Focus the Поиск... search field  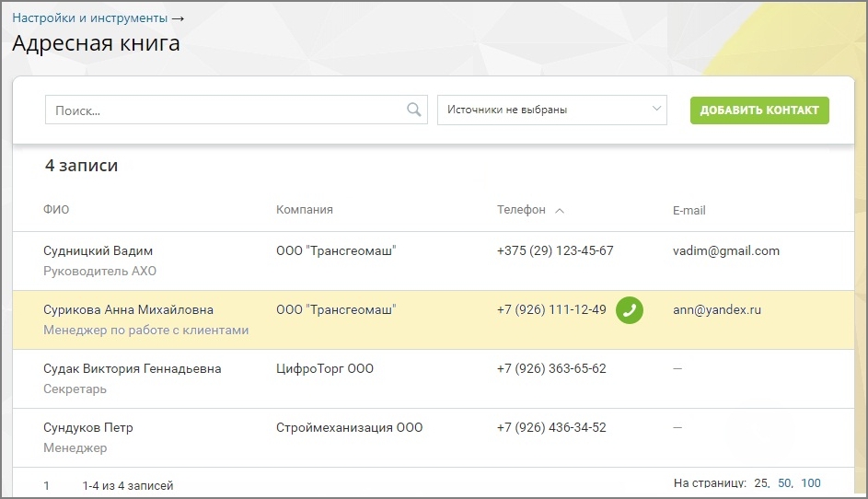click(x=237, y=110)
